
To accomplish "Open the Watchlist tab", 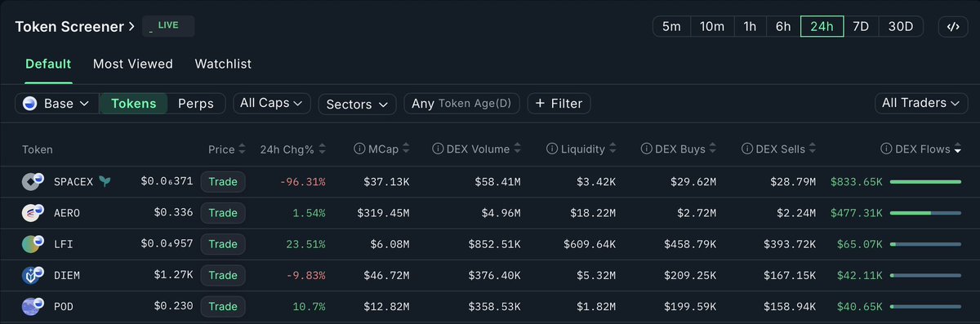I will 223,64.
